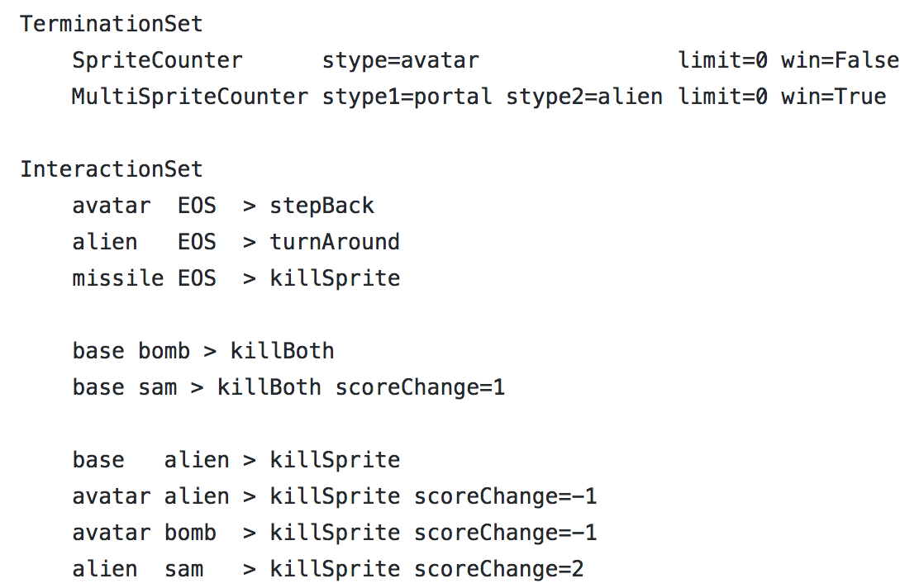Click win=True in MultiSpriteCounter line
This screenshot has height=588, width=919.
click(x=833, y=97)
